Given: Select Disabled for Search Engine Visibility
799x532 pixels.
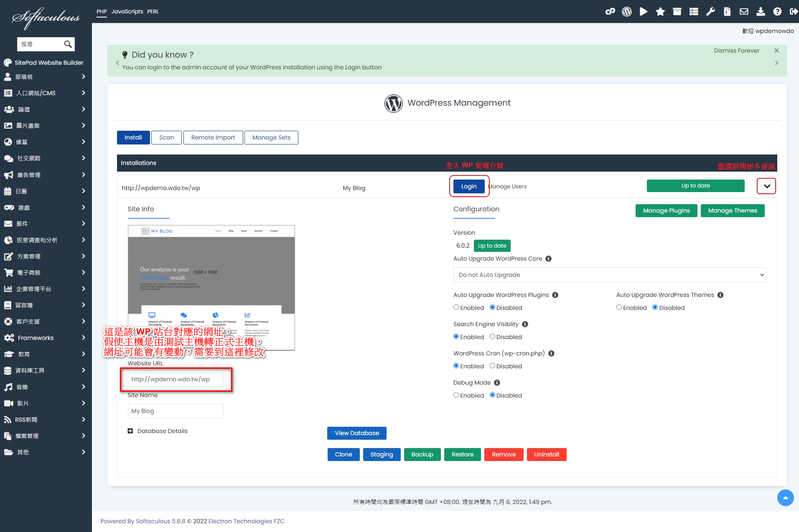Looking at the screenshot, I should [x=492, y=337].
